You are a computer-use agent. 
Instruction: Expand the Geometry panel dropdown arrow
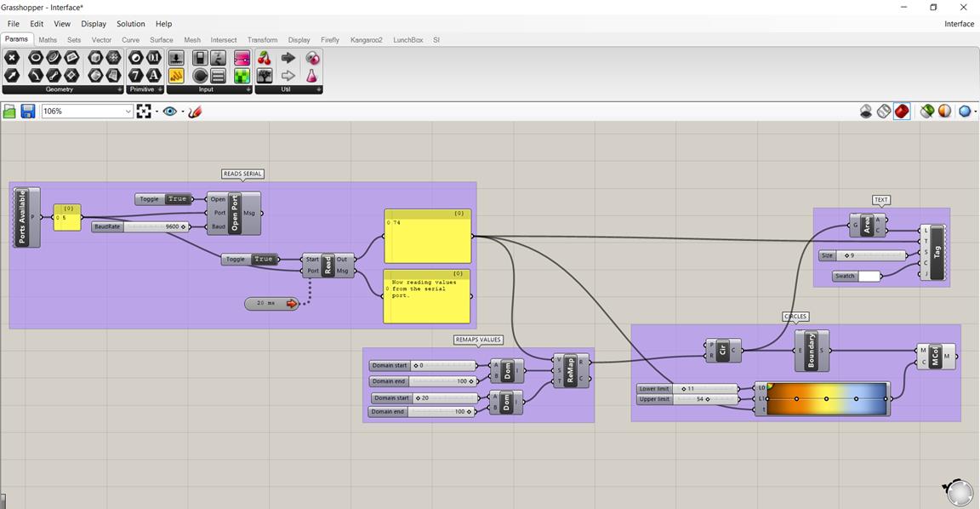[119, 89]
